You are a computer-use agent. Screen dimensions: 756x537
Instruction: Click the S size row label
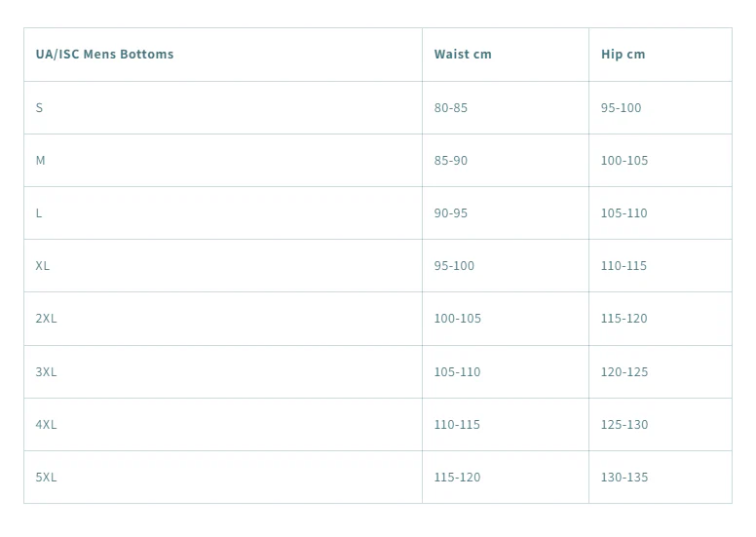pyautogui.click(x=39, y=107)
